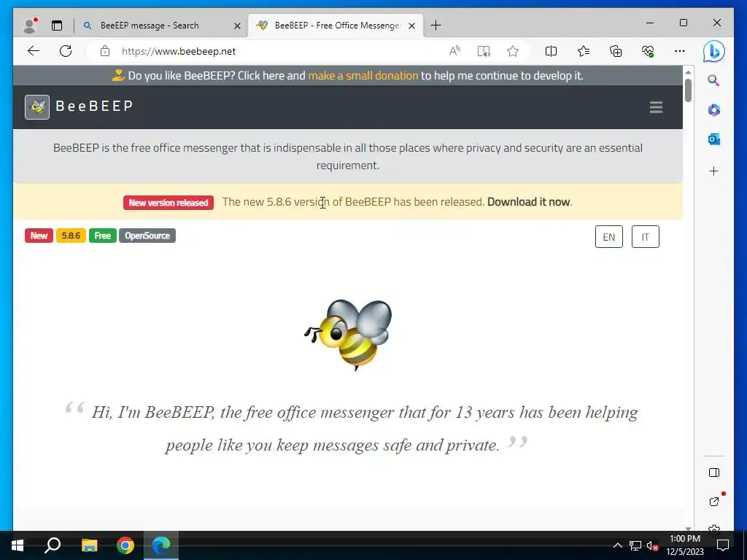
Task: Open Windows taskbar search
Action: 53,545
